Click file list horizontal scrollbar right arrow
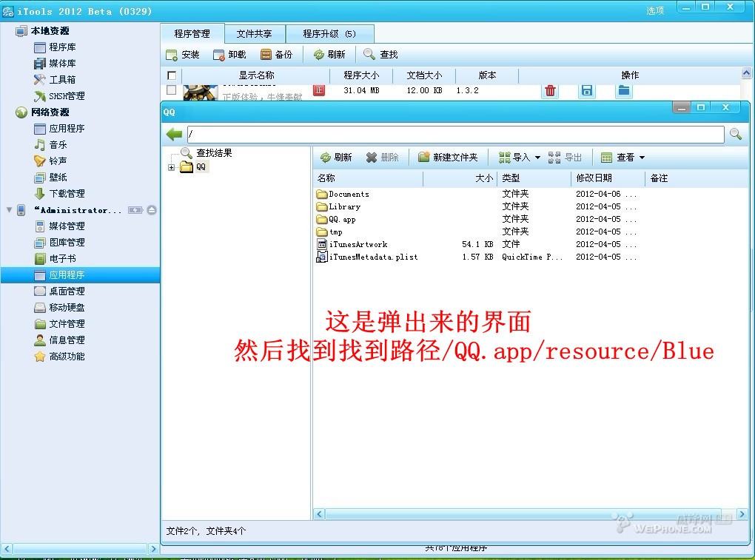755x560 pixels. 742,514
